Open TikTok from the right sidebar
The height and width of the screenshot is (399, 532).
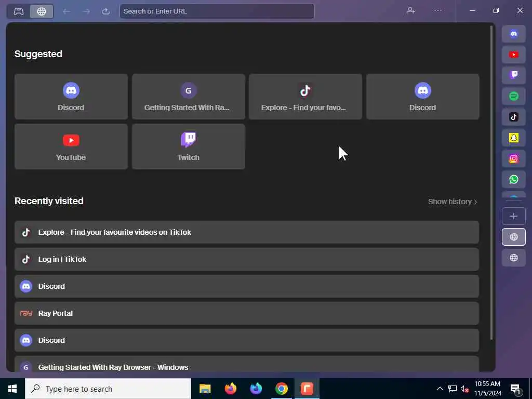pos(514,117)
